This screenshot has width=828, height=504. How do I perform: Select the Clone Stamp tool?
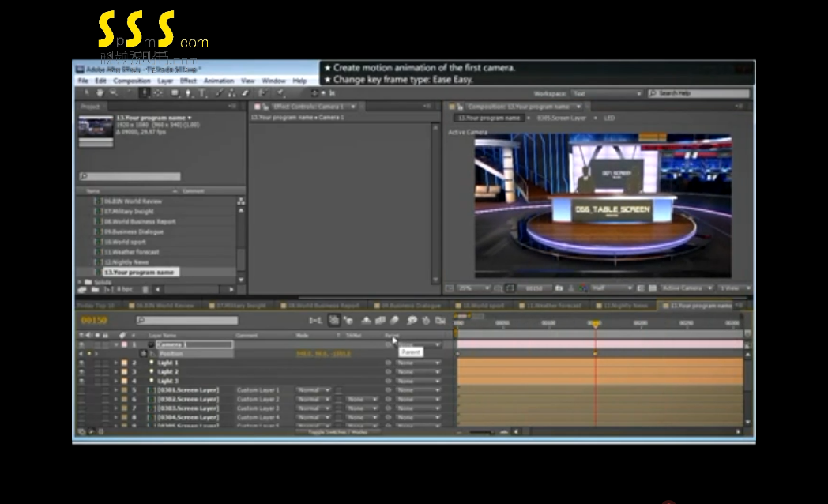click(231, 93)
